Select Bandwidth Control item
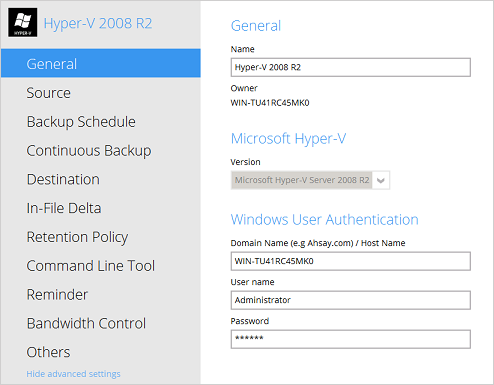The width and height of the screenshot is (494, 385). click(86, 323)
